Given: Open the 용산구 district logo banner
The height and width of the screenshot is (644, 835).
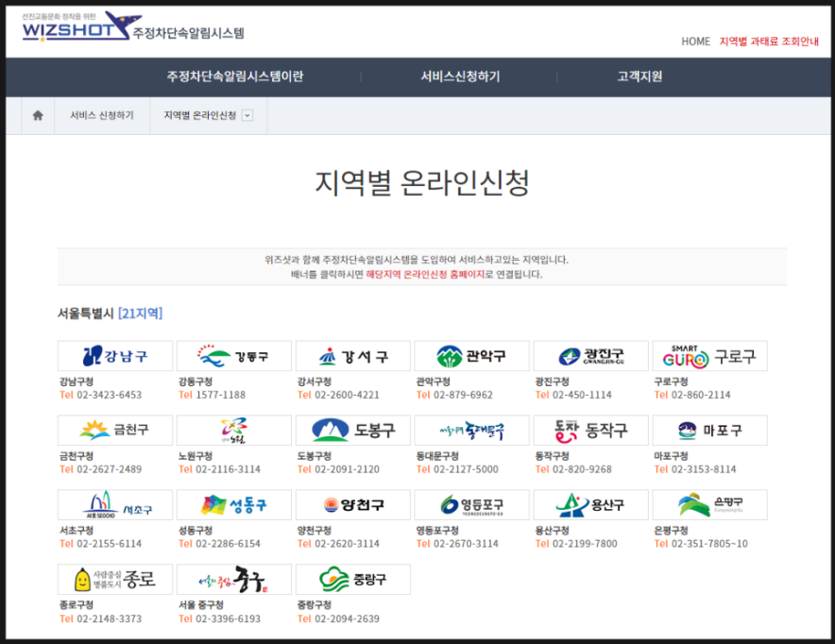Looking at the screenshot, I should click(591, 504).
